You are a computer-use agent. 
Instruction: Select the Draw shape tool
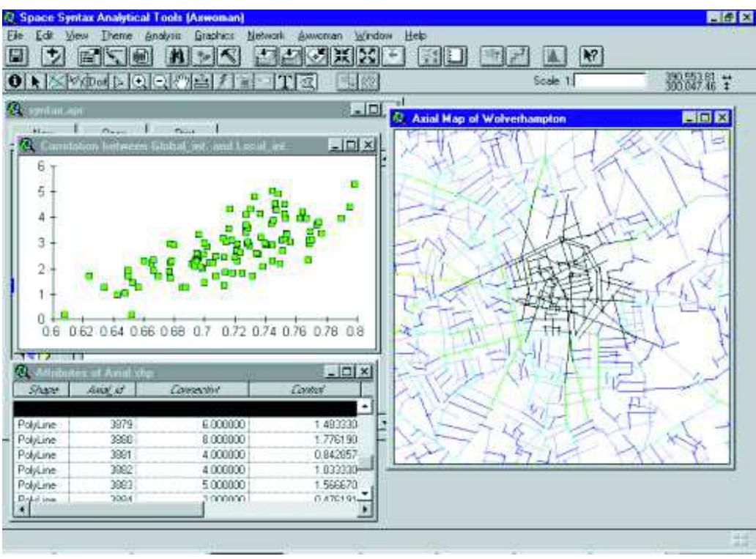pos(307,81)
